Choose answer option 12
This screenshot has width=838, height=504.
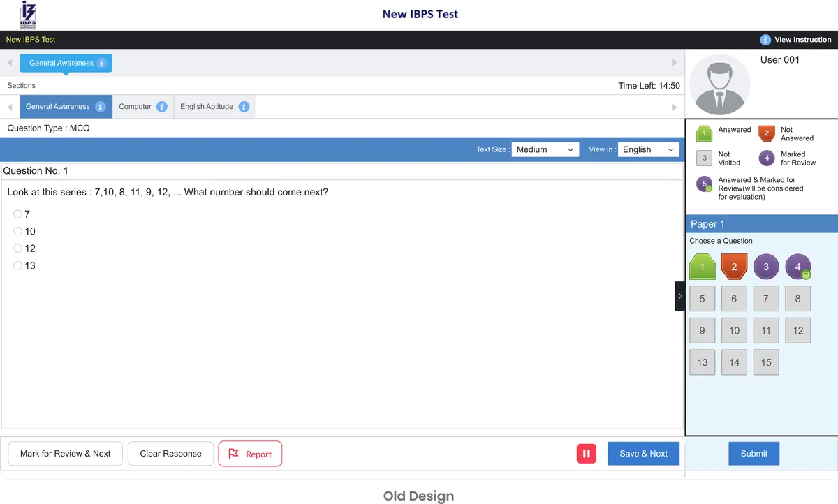[18, 249]
